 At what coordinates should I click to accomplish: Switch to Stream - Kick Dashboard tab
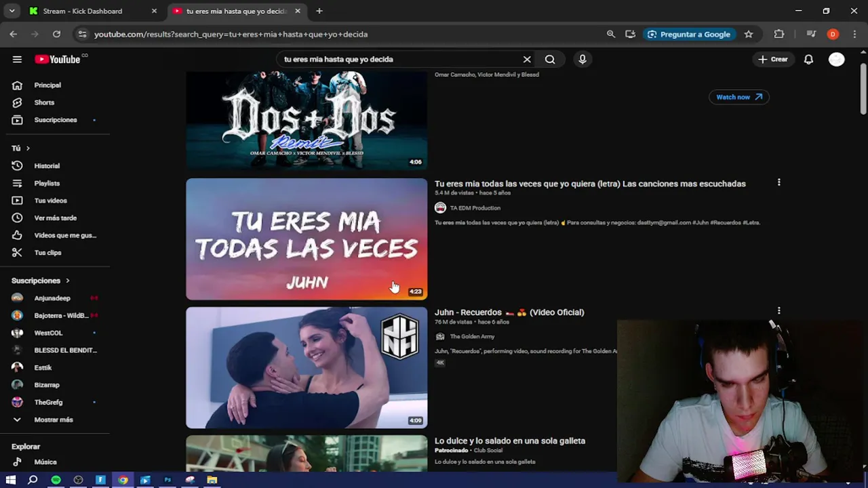click(92, 11)
